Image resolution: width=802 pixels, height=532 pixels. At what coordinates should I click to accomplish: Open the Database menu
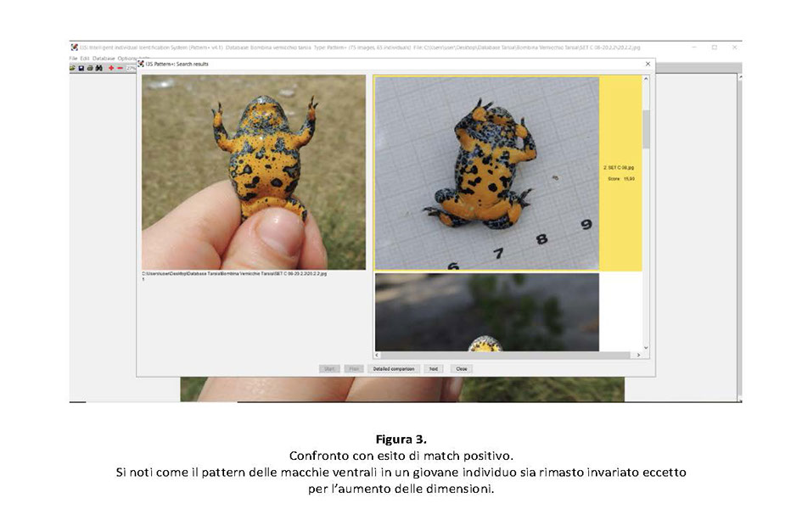(104, 58)
